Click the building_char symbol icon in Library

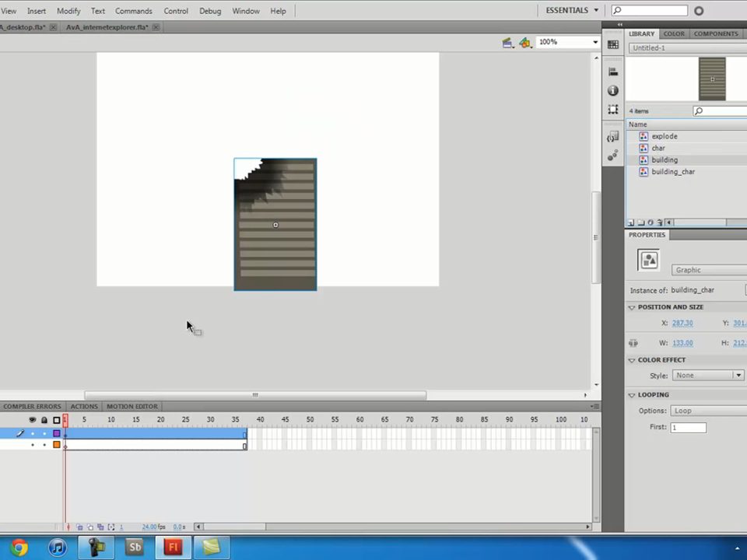click(x=644, y=172)
